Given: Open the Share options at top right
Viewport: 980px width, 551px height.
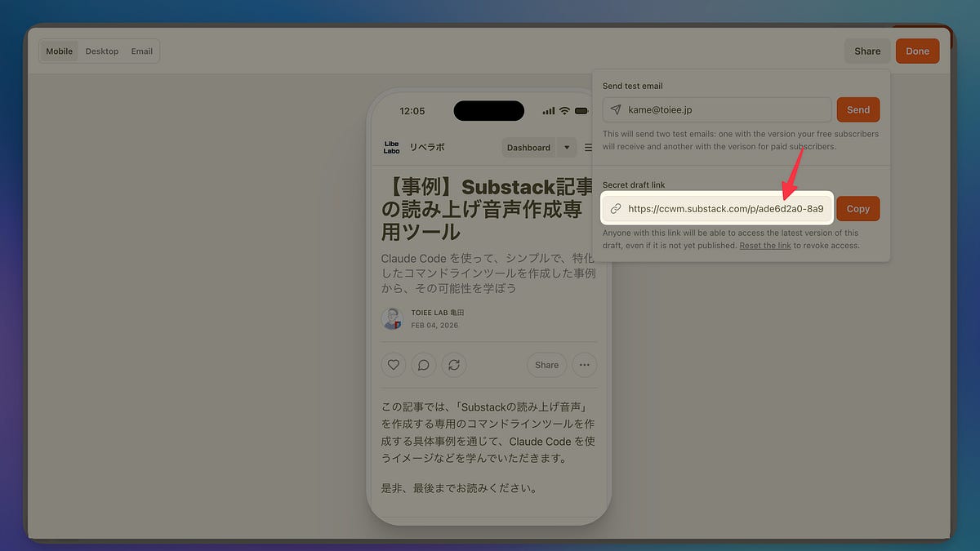Looking at the screenshot, I should pyautogui.click(x=867, y=51).
